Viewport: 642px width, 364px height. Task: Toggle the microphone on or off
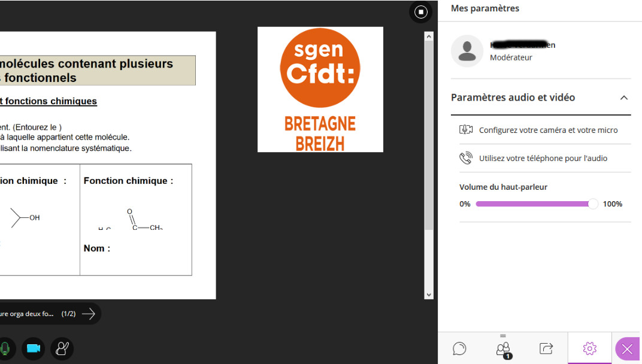5,348
